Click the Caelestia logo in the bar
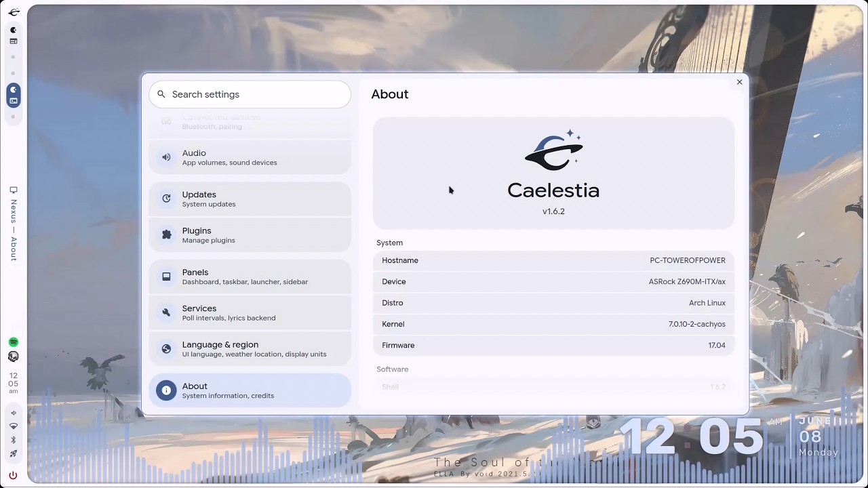 14,12
